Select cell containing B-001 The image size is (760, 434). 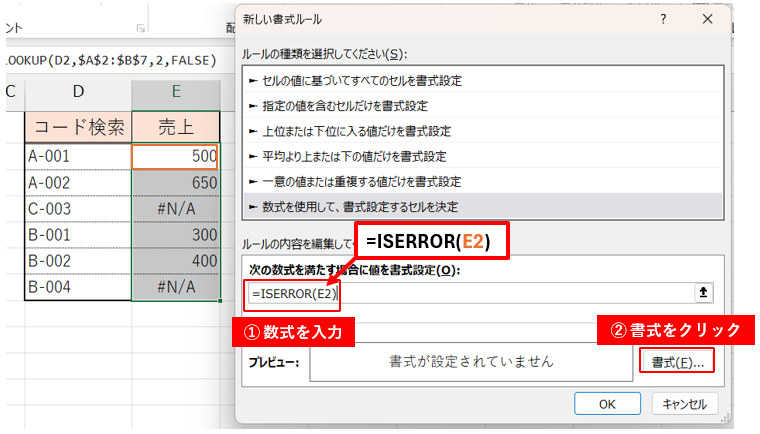point(79,235)
